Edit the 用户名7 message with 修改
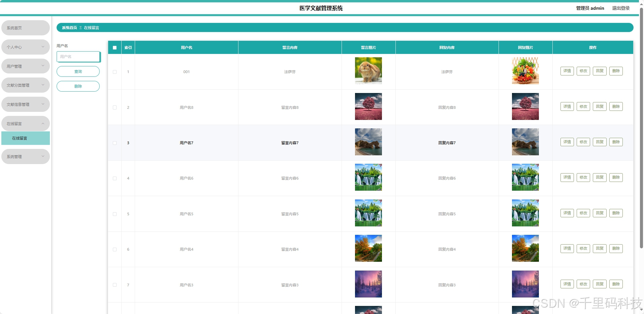 pyautogui.click(x=583, y=142)
